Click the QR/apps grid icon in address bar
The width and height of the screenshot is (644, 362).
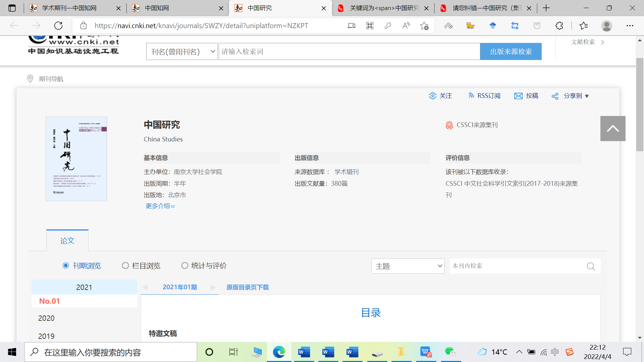[x=370, y=26]
